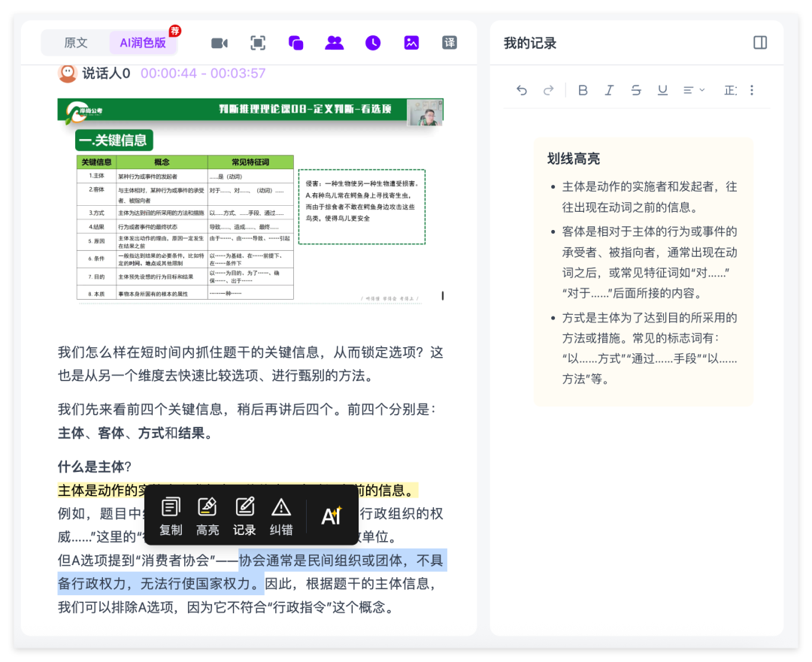
Task: Open the text alignment dropdown
Action: tap(694, 91)
